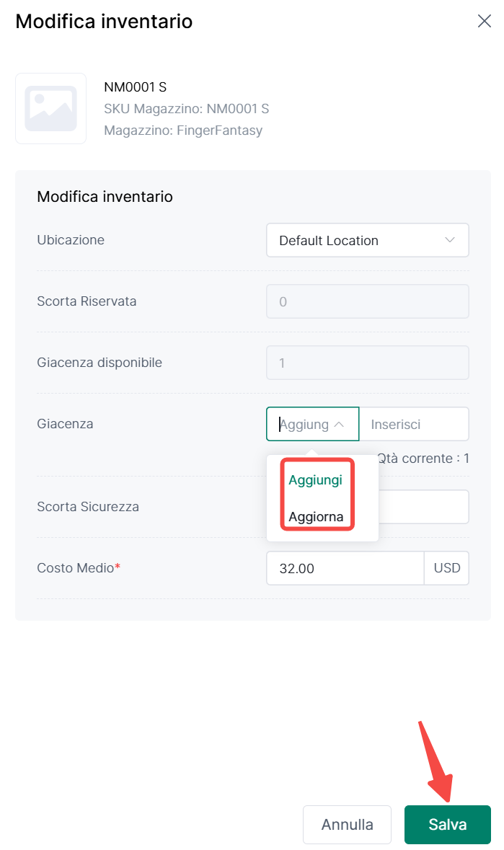504x850 pixels.
Task: Focus the Scorta Sicurezza input box
Action: point(424,507)
